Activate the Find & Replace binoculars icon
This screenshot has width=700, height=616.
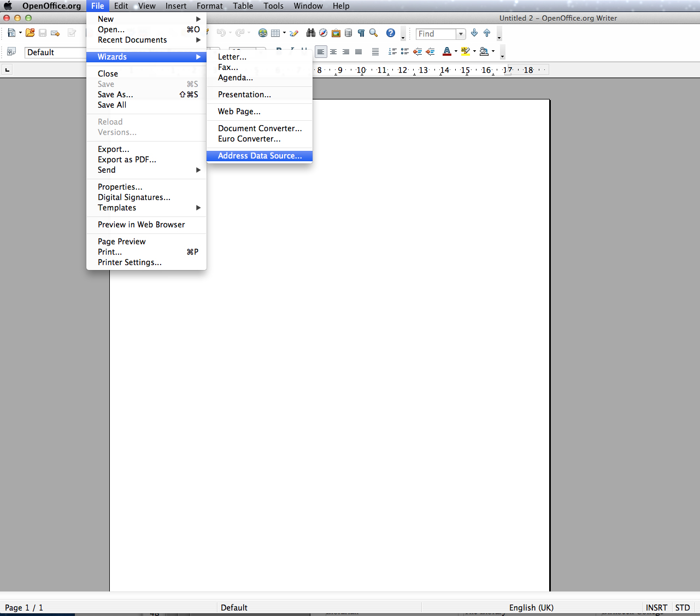(x=311, y=32)
